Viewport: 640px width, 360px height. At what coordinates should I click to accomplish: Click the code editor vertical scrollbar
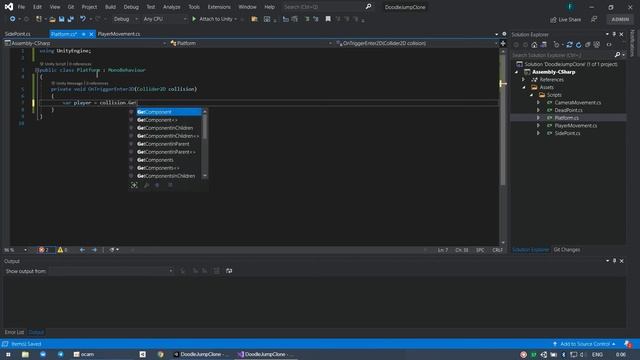coord(503,147)
